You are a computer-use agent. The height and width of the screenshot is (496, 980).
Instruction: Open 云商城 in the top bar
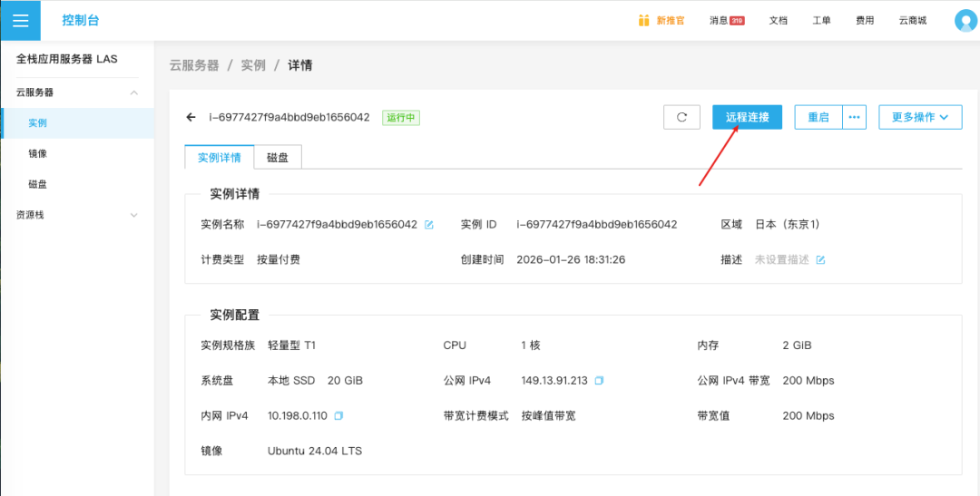pos(913,21)
